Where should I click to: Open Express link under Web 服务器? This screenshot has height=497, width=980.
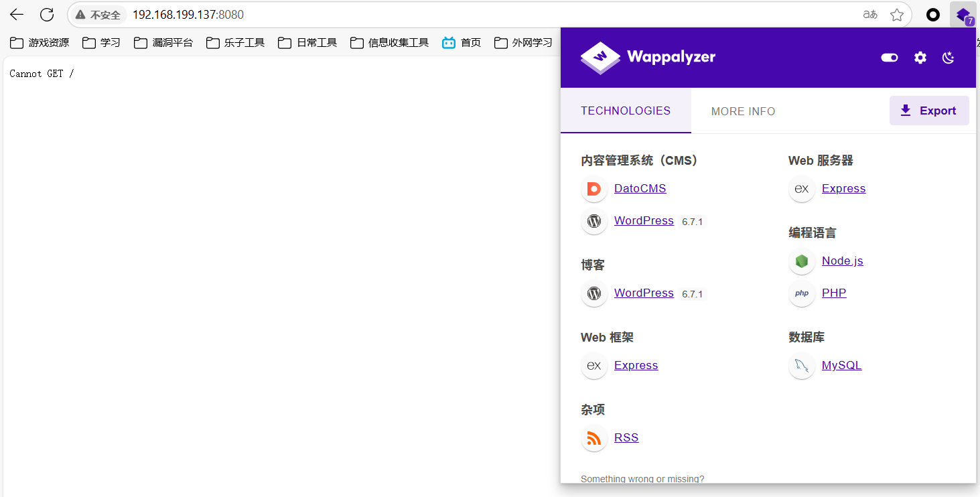[844, 189]
